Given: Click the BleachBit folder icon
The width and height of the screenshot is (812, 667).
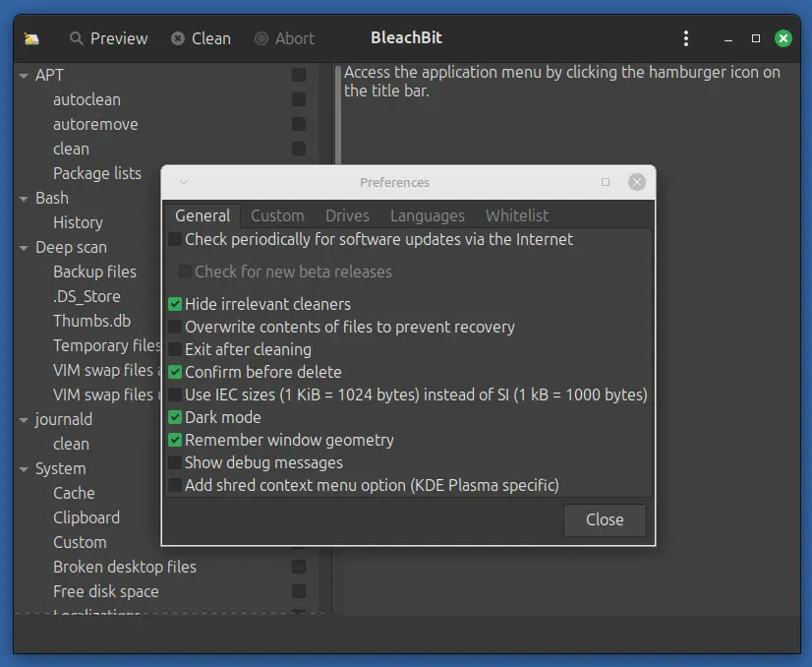Looking at the screenshot, I should point(30,37).
